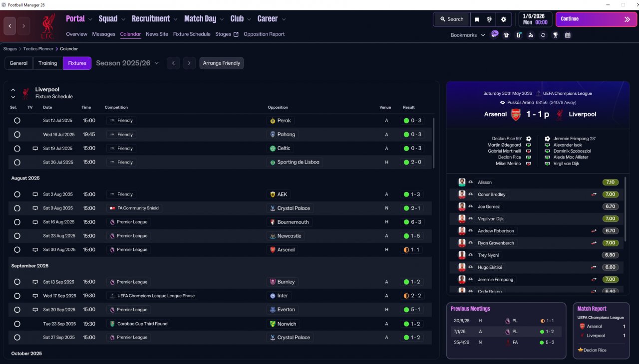
Task: Expand the Career menu chevron
Action: coord(284,19)
